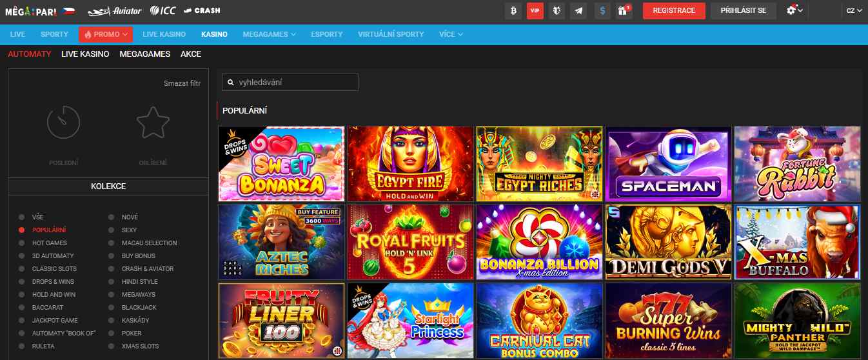Open the Mighty Egypt Riches game
The width and height of the screenshot is (868, 360).
point(539,164)
